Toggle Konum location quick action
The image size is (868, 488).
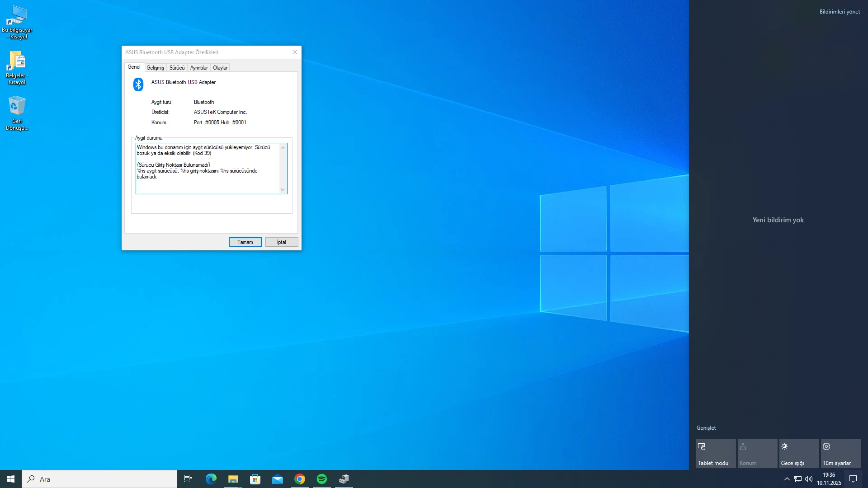point(757,454)
